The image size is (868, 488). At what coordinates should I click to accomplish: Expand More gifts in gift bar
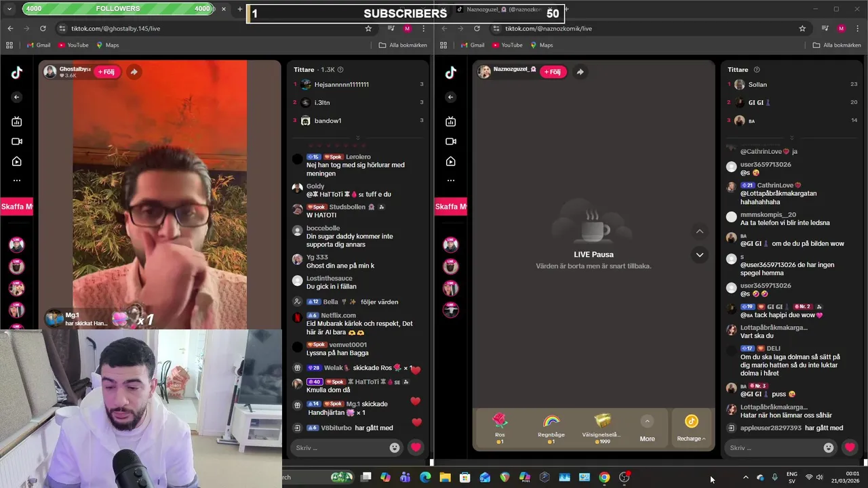click(647, 428)
